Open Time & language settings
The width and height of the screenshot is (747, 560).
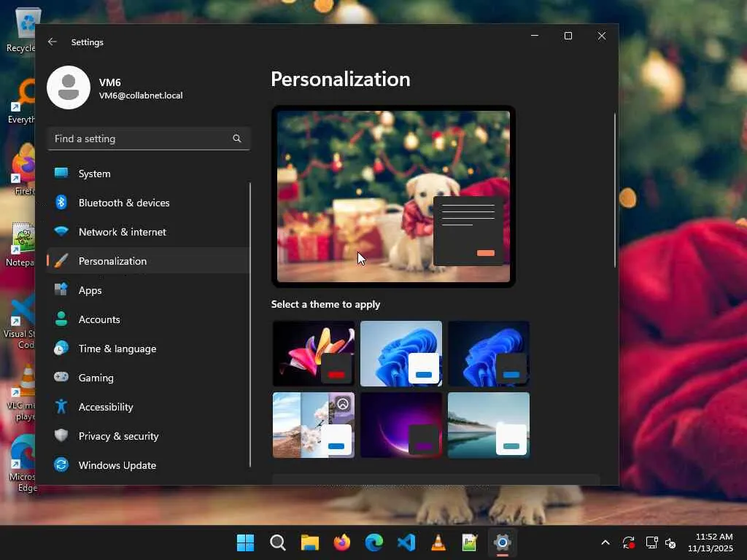pos(117,349)
